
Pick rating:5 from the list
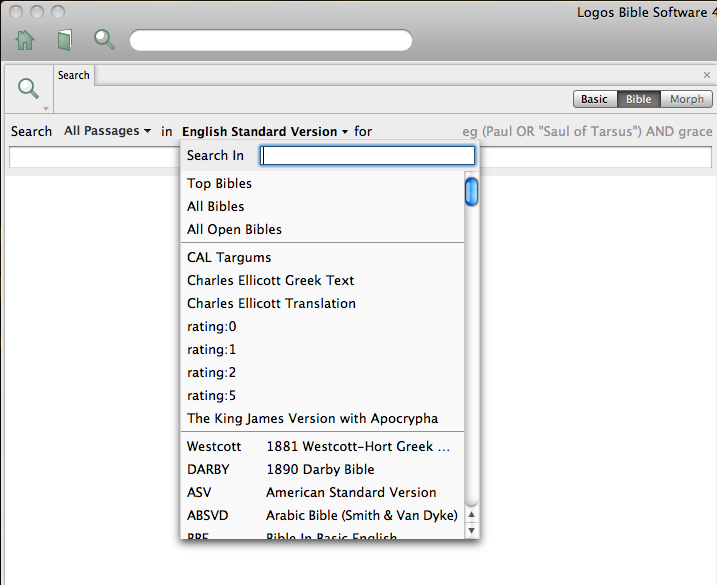322,396
